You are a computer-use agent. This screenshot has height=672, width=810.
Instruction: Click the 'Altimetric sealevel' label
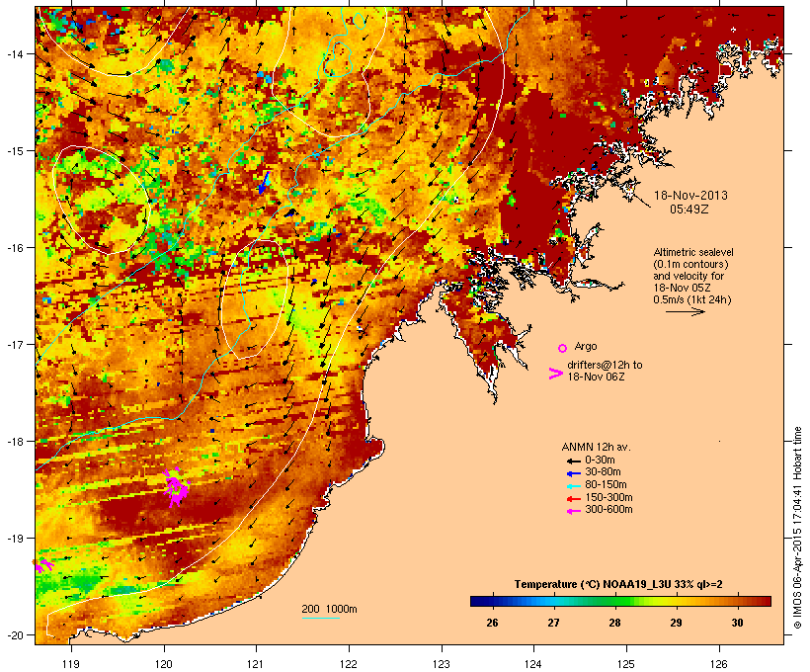[693, 252]
